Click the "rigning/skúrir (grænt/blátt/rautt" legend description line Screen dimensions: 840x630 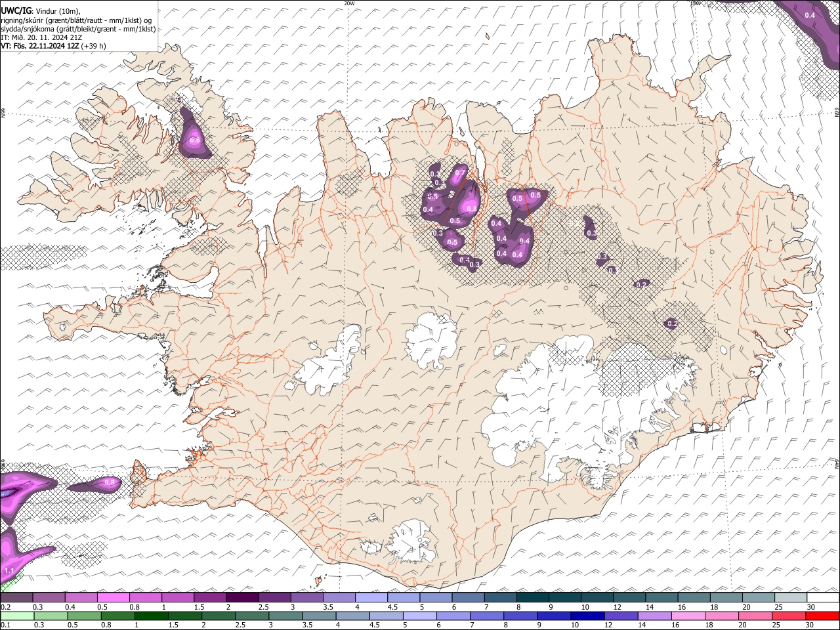pyautogui.click(x=76, y=20)
